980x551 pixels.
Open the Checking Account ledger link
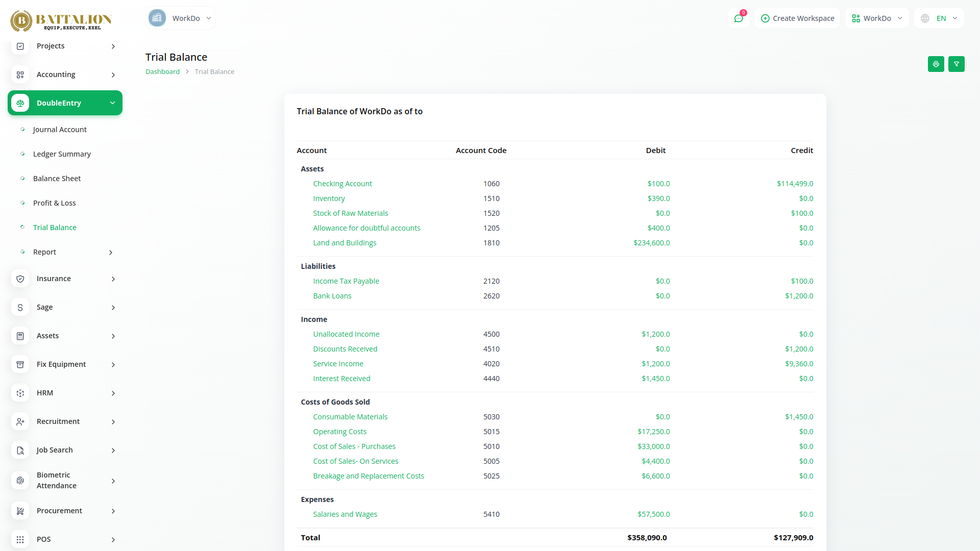pos(342,184)
